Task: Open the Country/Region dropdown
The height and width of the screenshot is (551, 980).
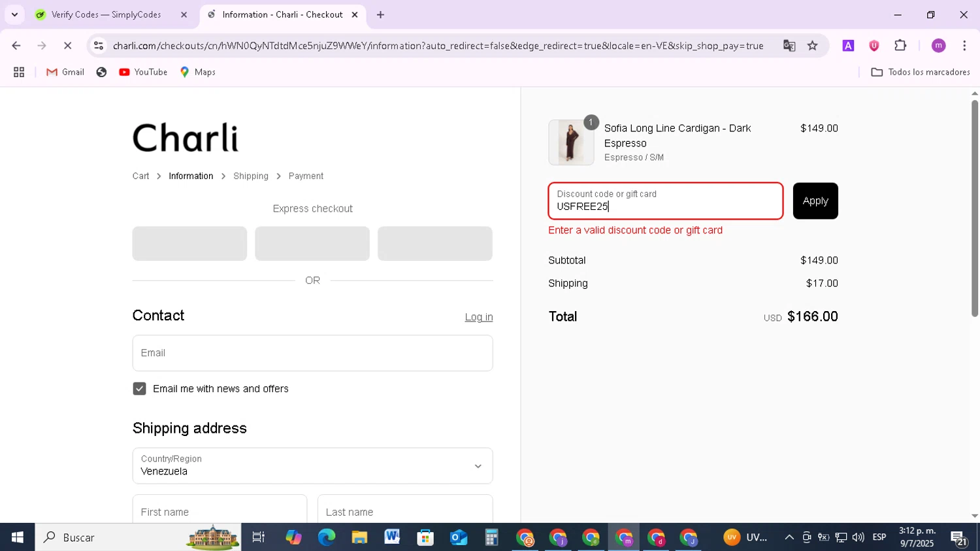Action: pyautogui.click(x=312, y=465)
